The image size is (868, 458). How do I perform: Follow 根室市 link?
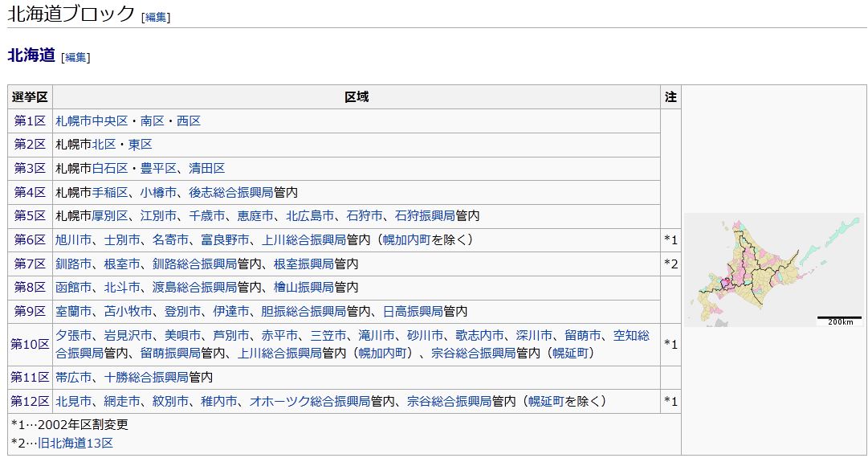122,264
